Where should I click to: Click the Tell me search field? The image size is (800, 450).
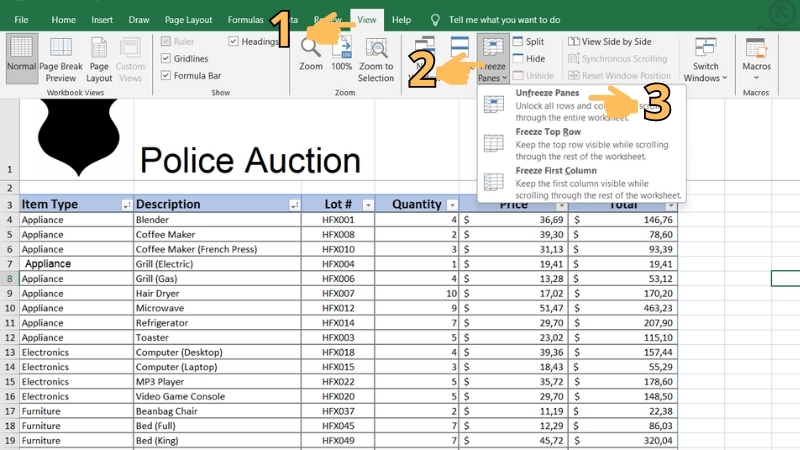(504, 20)
